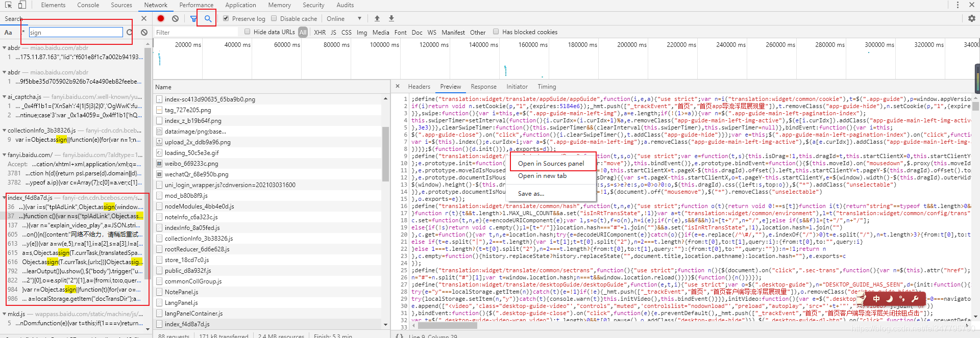Toggle the network filter funnel icon

point(193,18)
